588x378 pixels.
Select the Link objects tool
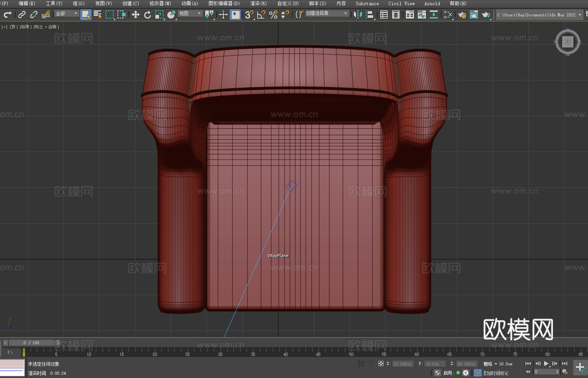pos(22,14)
